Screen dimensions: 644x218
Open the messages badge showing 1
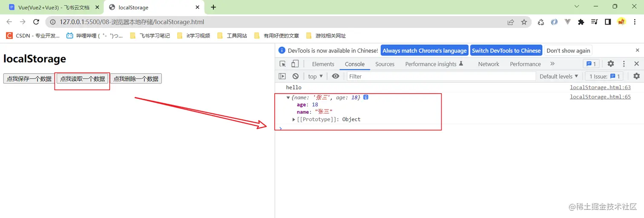pos(591,64)
